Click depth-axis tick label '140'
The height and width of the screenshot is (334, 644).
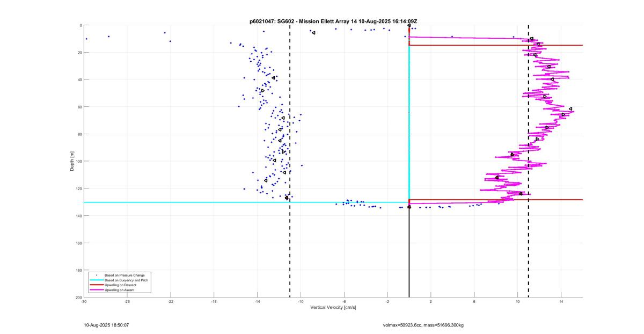[x=78, y=216]
